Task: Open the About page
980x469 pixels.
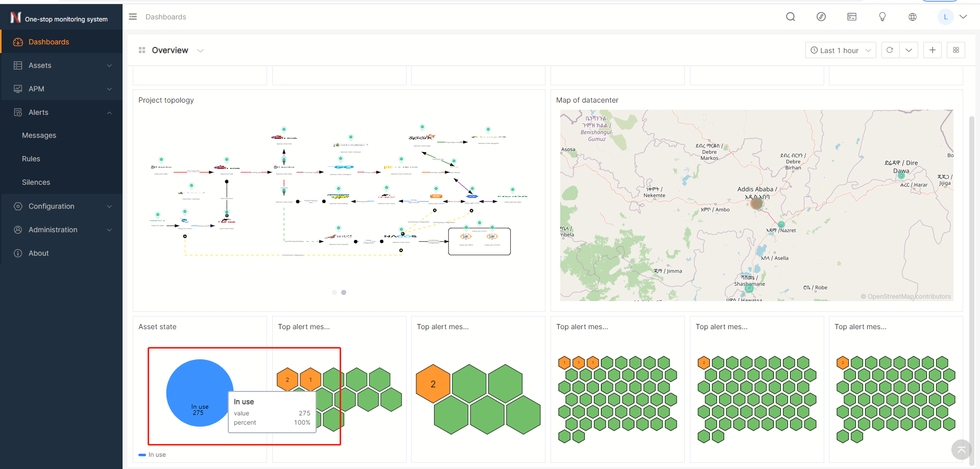Action: click(38, 253)
